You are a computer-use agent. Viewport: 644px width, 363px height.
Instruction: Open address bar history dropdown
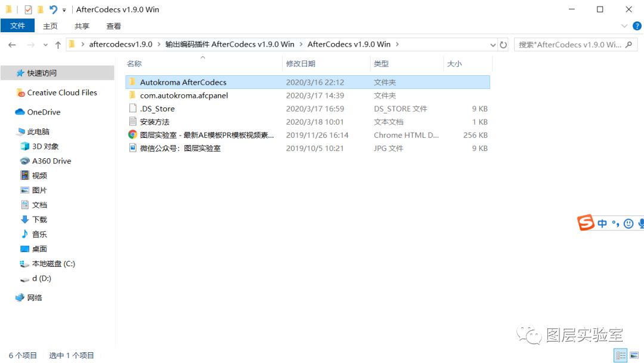(x=493, y=44)
